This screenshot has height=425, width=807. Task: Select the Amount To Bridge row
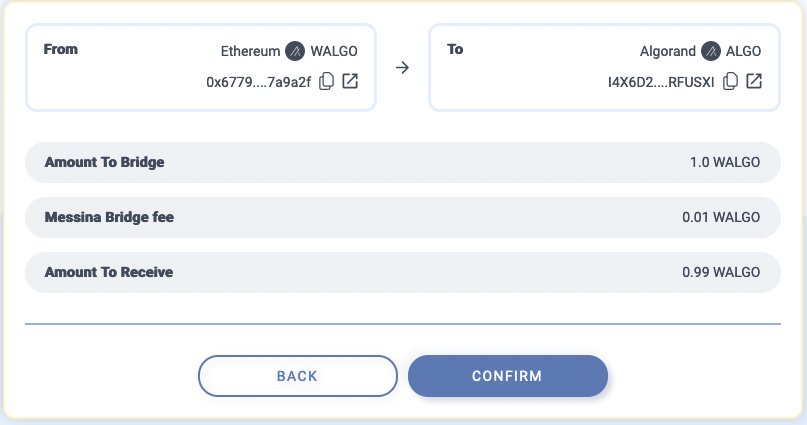click(x=403, y=162)
